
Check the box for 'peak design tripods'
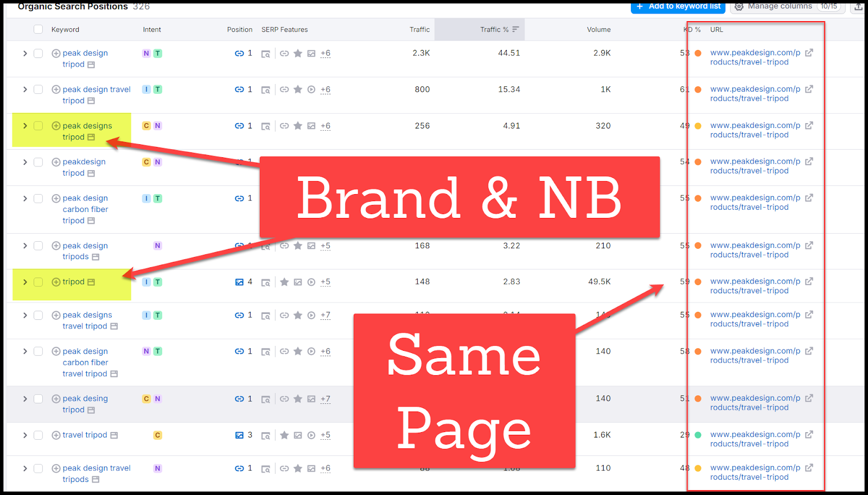click(38, 246)
